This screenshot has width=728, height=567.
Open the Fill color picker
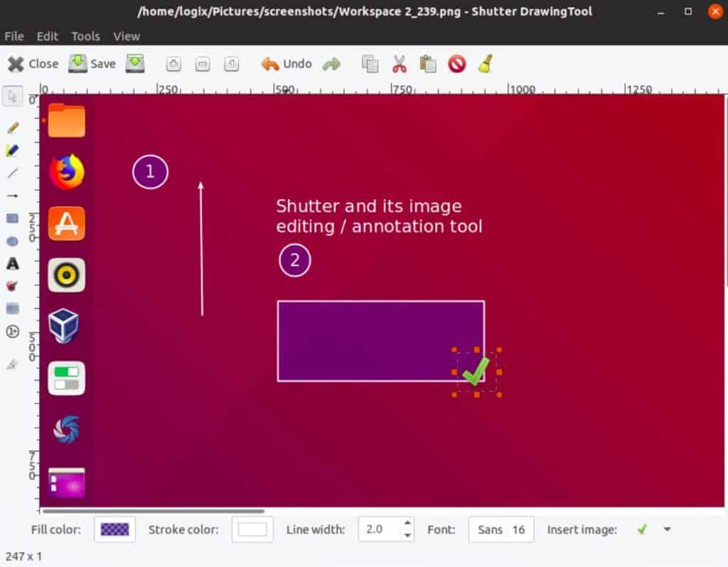coord(114,529)
